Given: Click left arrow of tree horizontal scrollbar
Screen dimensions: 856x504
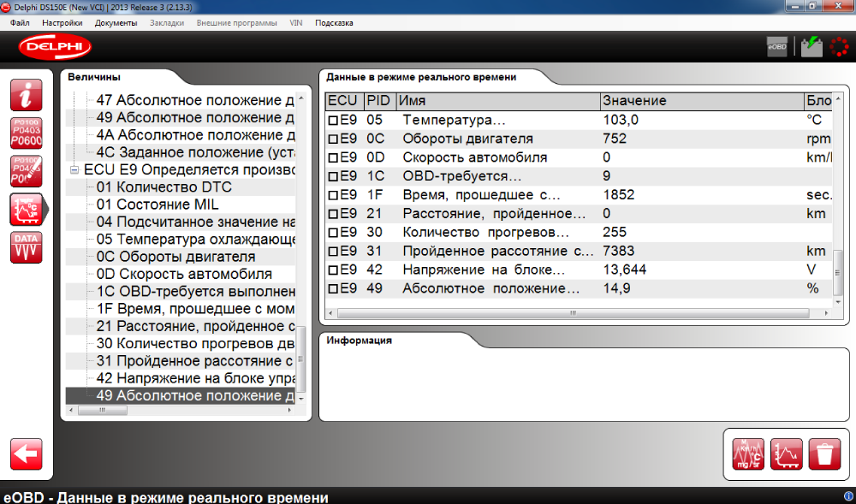Looking at the screenshot, I should click(70, 410).
